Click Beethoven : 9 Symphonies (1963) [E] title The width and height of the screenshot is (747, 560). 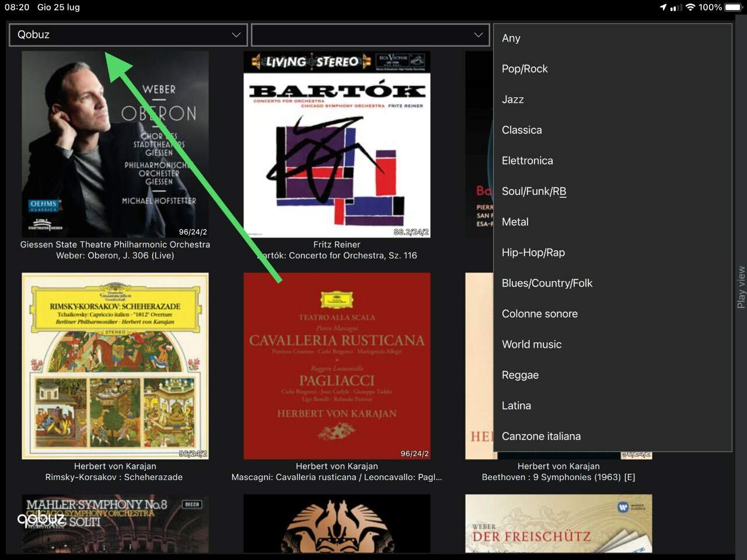(558, 477)
